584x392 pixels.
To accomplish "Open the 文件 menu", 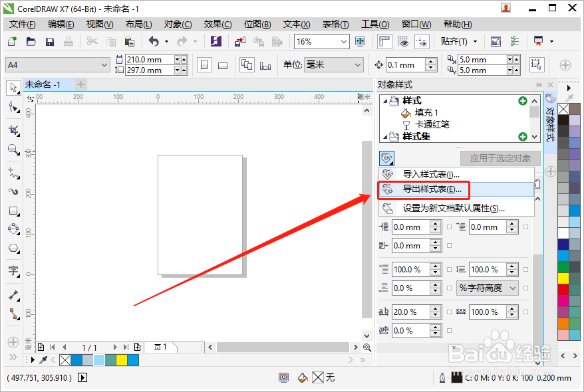I will point(23,24).
